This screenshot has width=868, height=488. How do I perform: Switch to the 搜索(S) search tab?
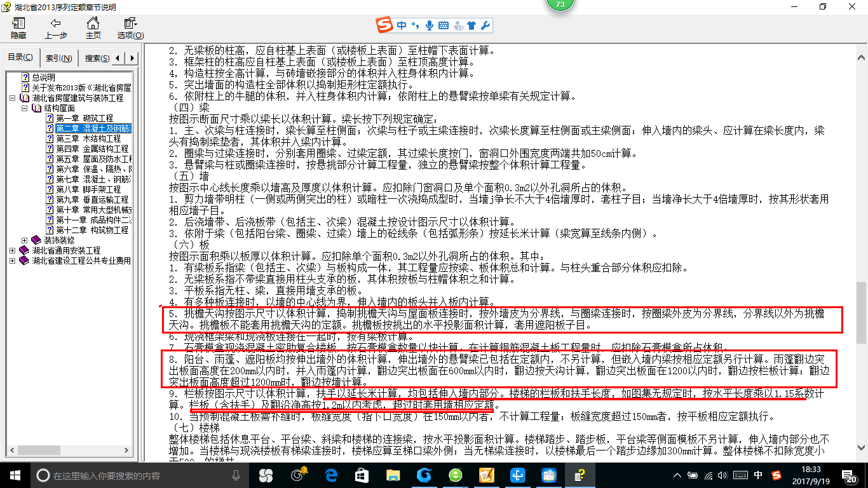tap(97, 58)
